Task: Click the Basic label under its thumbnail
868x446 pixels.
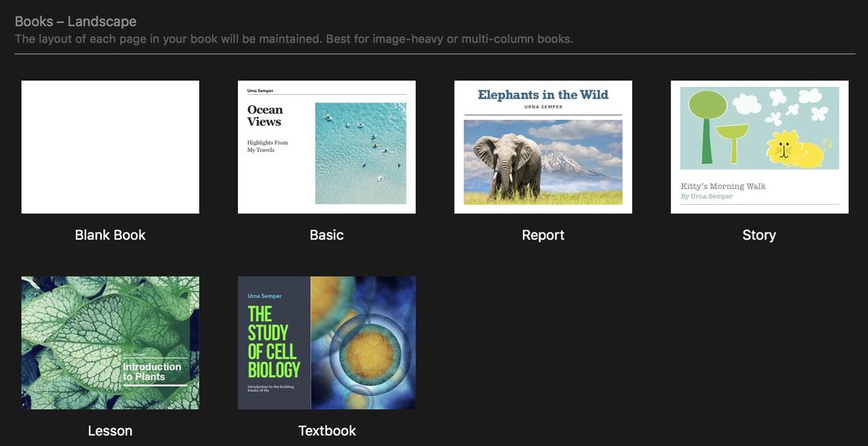Action: point(326,235)
